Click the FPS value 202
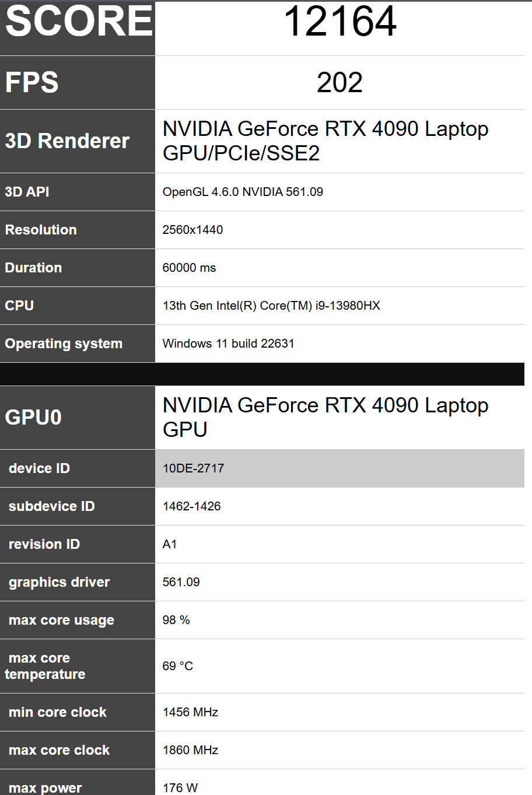 coord(339,82)
